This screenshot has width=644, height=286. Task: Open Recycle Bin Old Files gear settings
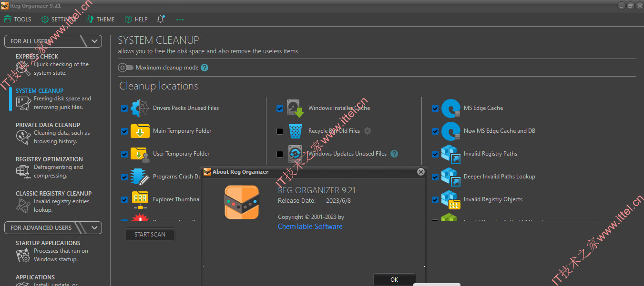(x=368, y=131)
